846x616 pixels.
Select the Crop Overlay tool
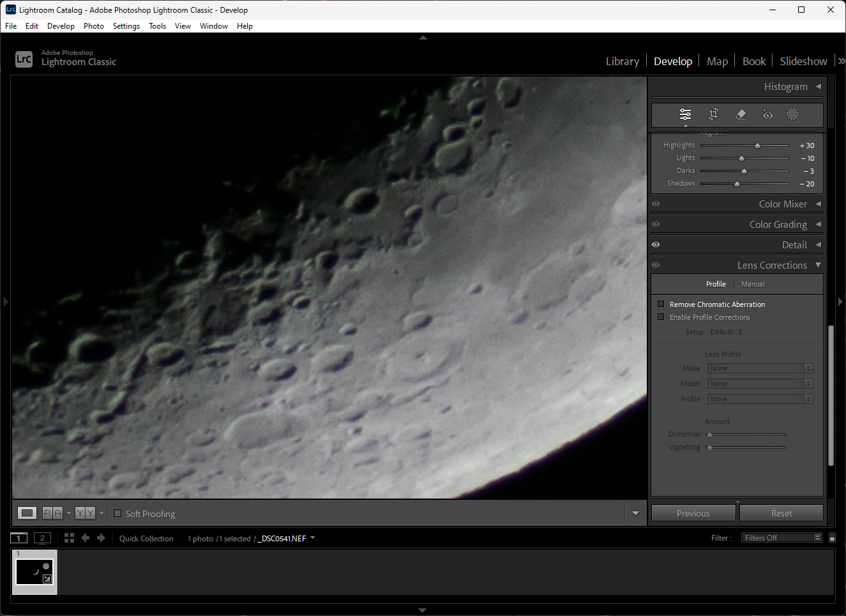click(x=713, y=114)
